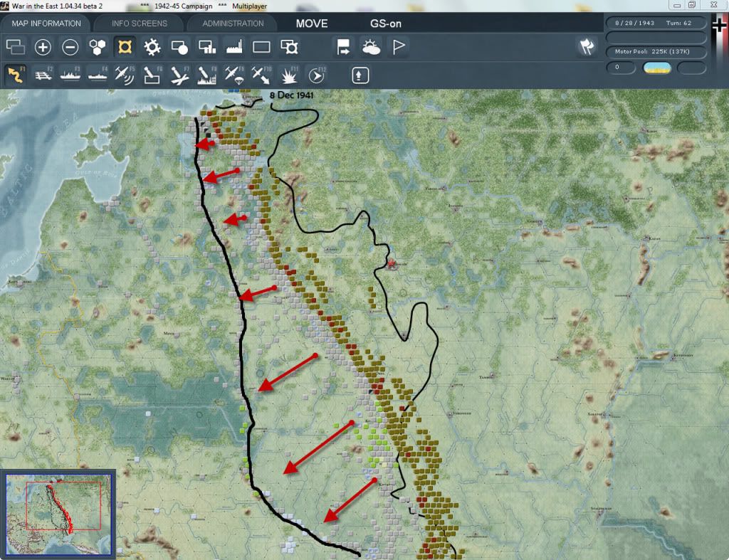The width and height of the screenshot is (729, 560).
Task: Click the empty rectangle outline icon
Action: pyautogui.click(x=261, y=47)
